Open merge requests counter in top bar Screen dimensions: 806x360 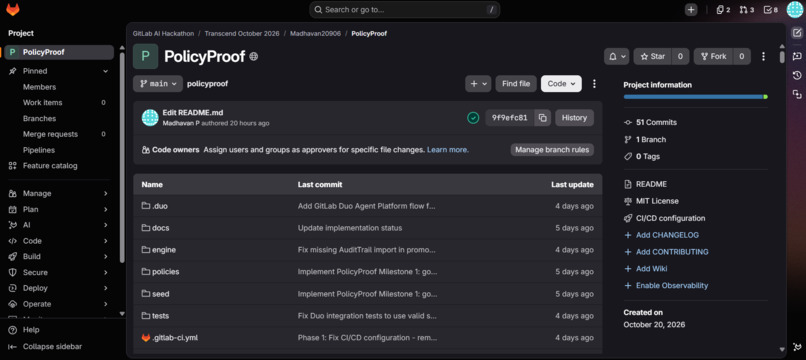[746, 10]
